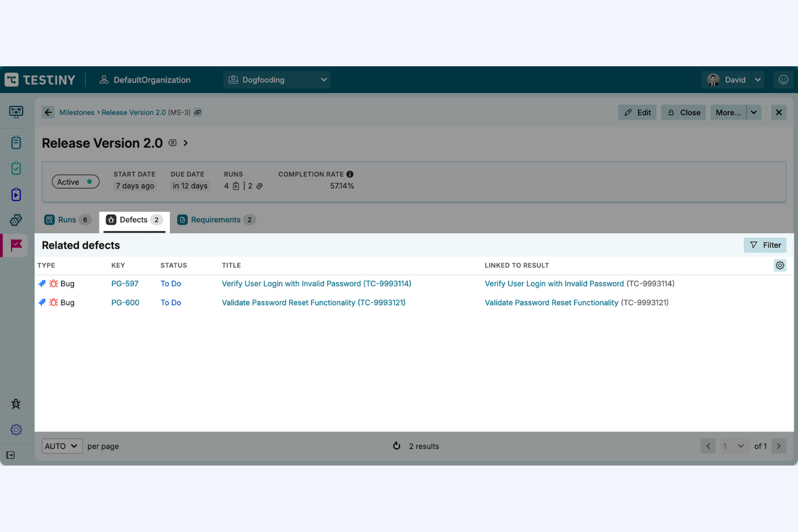This screenshot has width=798, height=532.
Task: Open the Defects bug icon in lower sidebar
Action: [15, 404]
